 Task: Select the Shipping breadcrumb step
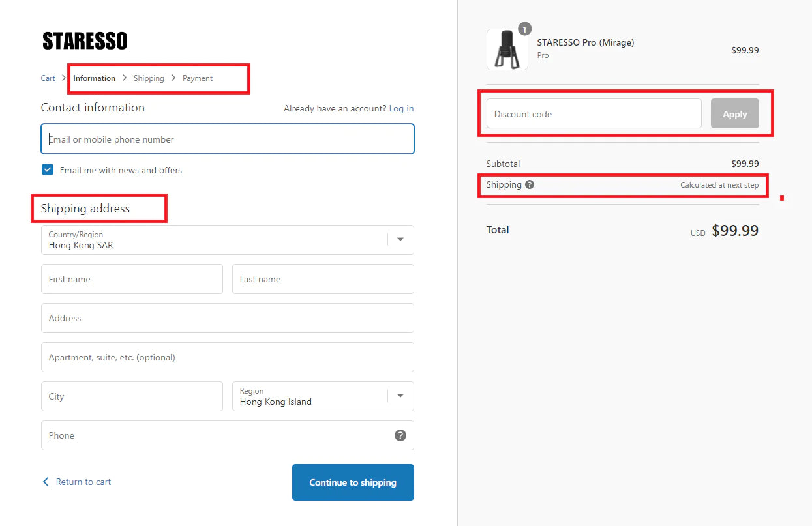click(149, 78)
